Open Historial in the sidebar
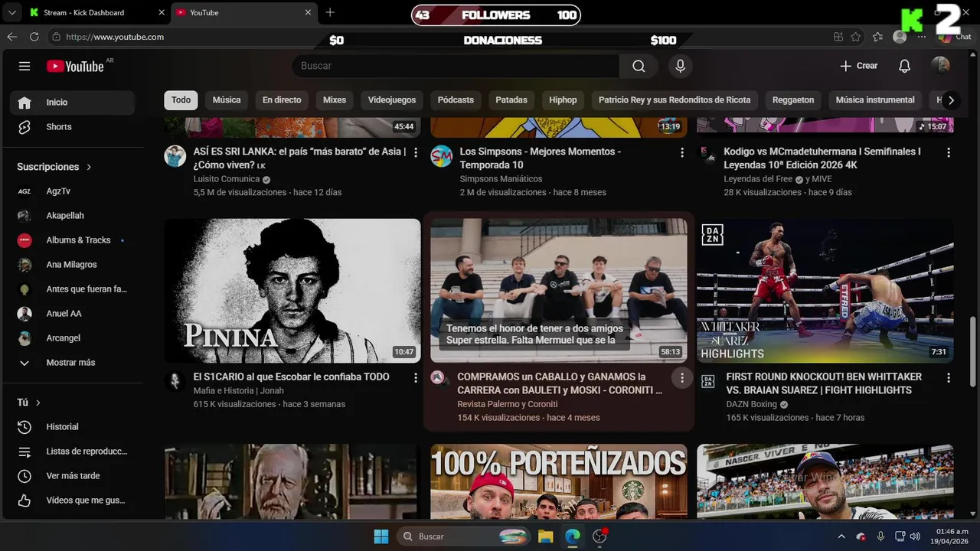Screen dimensions: 980x551 (x=73, y=427)
